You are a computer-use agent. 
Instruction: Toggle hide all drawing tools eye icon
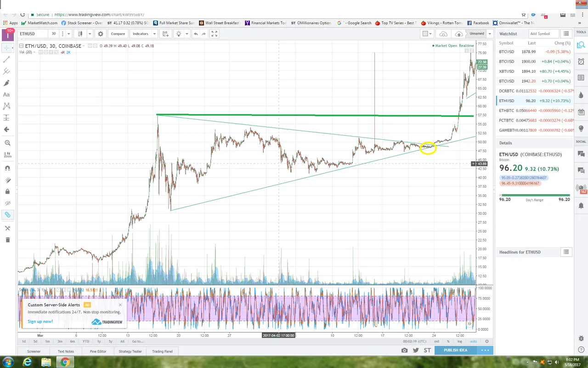point(6,203)
